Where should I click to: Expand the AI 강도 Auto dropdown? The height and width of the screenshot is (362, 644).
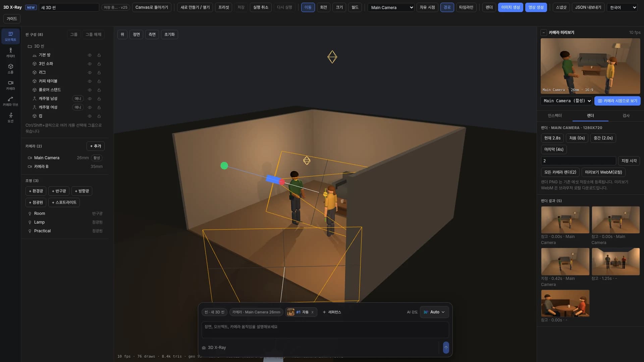(x=434, y=312)
